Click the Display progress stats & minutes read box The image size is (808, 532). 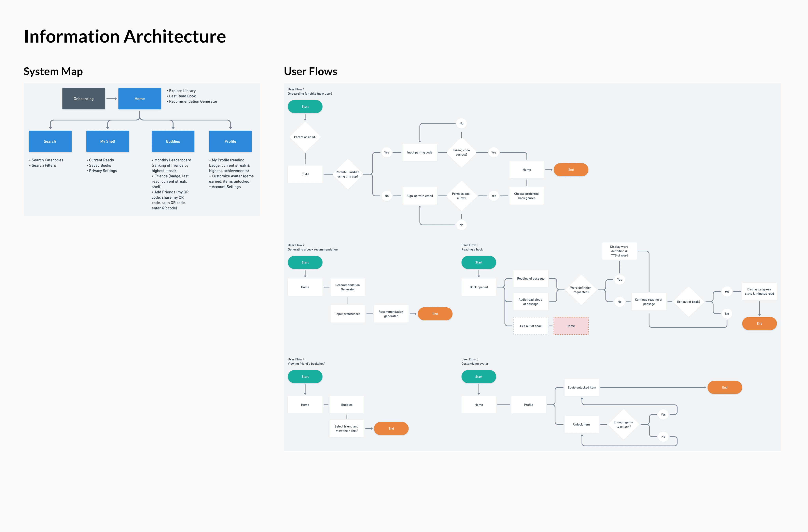point(759,291)
